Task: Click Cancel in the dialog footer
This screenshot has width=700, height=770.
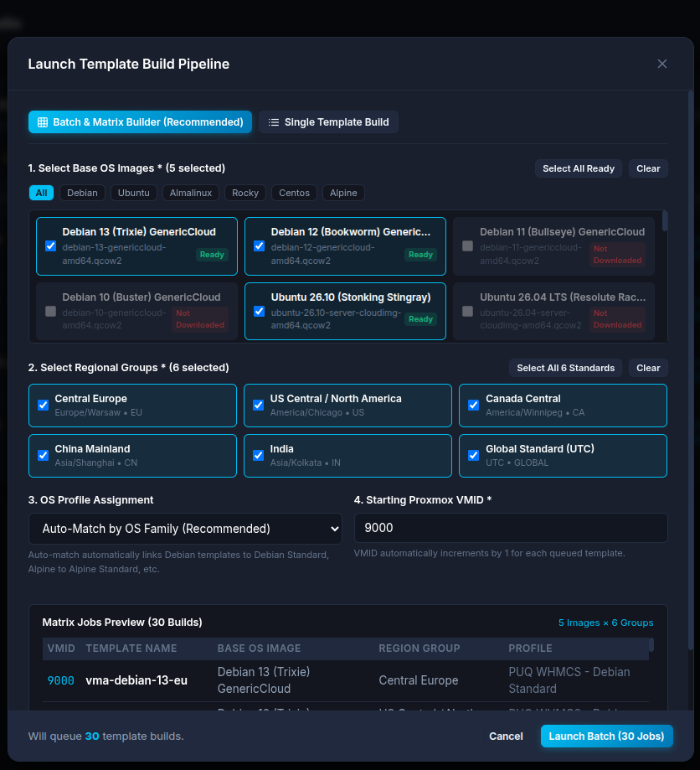Action: pyautogui.click(x=506, y=736)
